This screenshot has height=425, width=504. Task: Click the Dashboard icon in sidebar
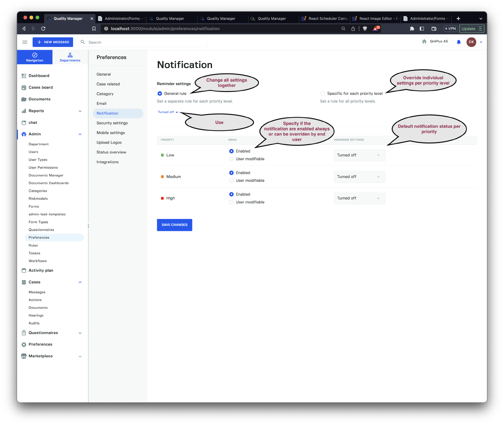point(24,76)
